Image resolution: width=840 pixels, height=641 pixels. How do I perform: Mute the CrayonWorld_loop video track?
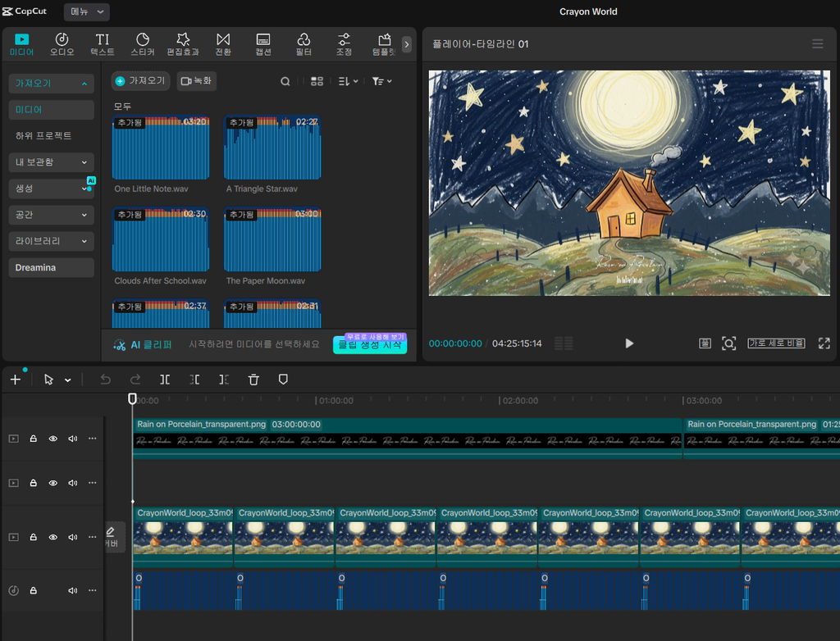(x=73, y=537)
